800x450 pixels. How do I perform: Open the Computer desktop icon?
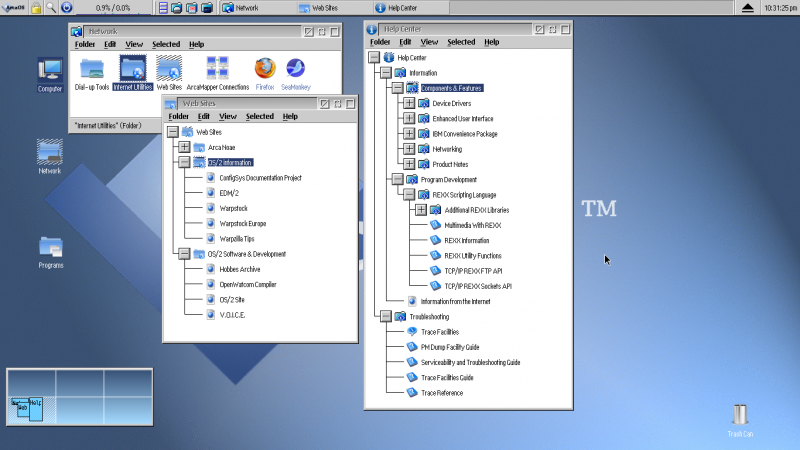(x=50, y=76)
